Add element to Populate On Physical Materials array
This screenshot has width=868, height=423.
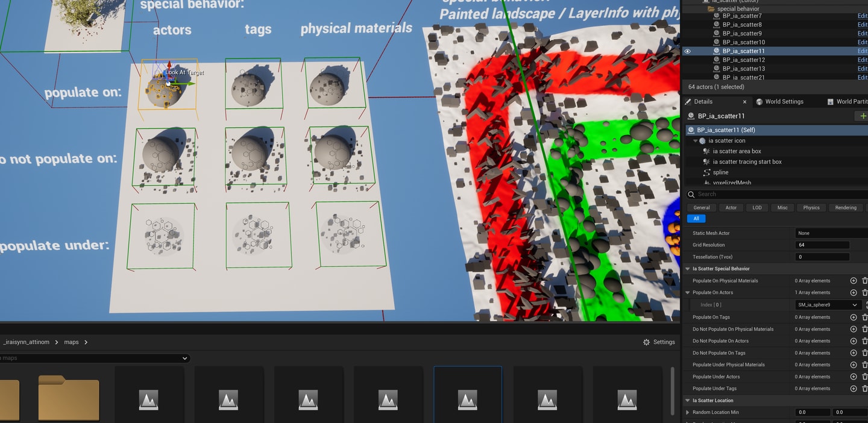(x=854, y=281)
